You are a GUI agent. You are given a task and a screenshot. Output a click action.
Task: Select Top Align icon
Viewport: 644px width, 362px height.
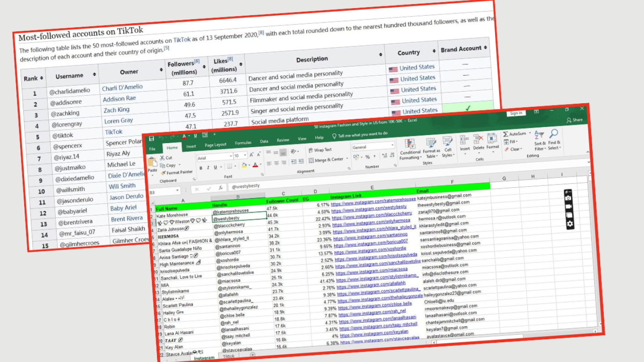pyautogui.click(x=269, y=153)
